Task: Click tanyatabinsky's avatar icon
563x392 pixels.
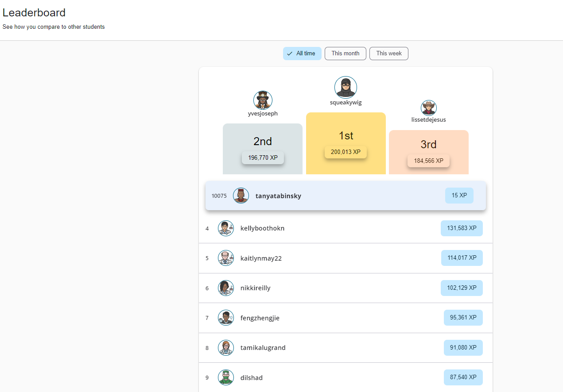Action: coord(241,196)
